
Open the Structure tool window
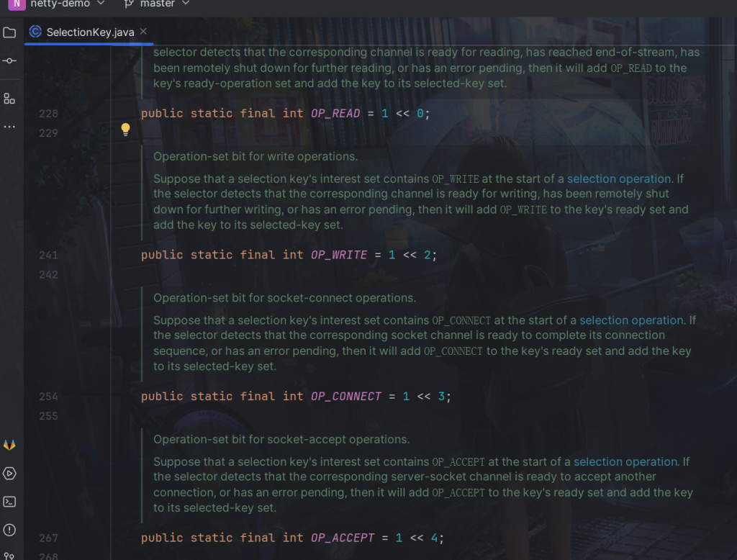tap(9, 99)
